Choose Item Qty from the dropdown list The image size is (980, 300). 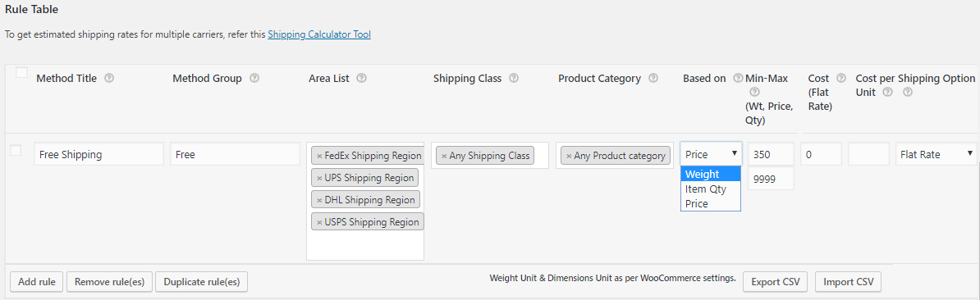pyautogui.click(x=711, y=189)
